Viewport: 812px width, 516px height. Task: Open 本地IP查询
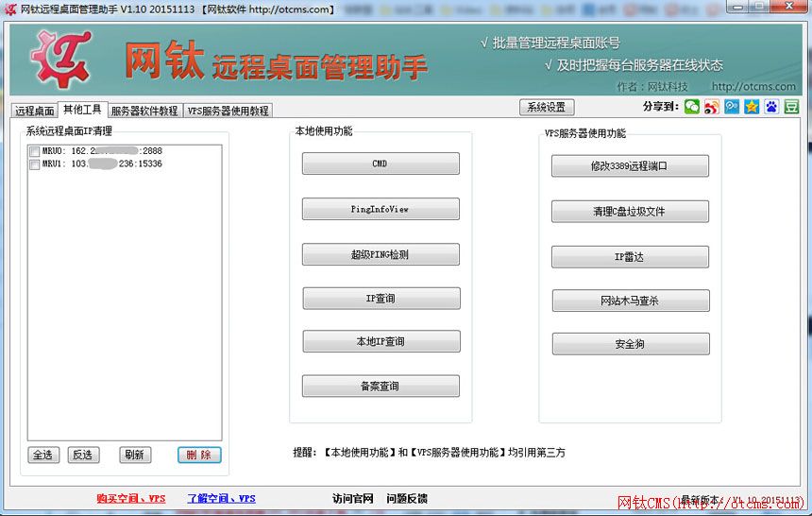click(x=381, y=341)
